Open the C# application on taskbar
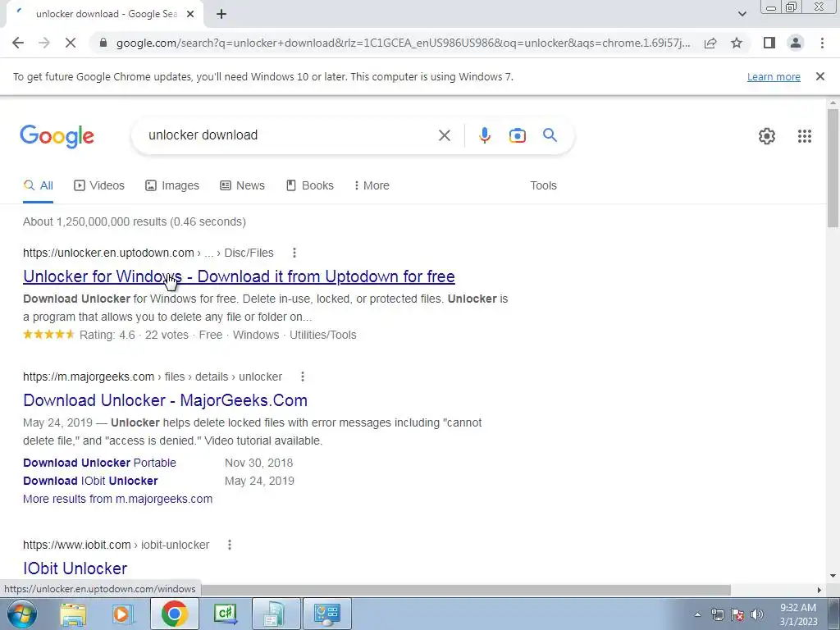This screenshot has height=630, width=840. [226, 614]
